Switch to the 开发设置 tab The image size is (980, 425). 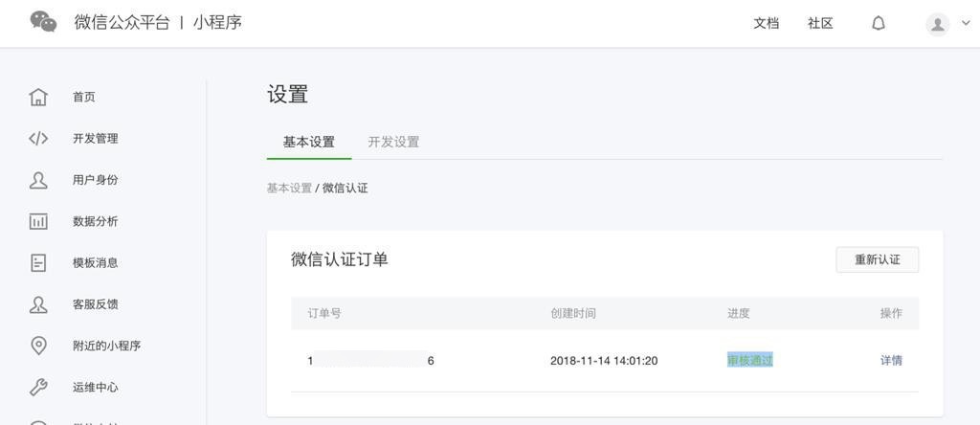(x=393, y=142)
